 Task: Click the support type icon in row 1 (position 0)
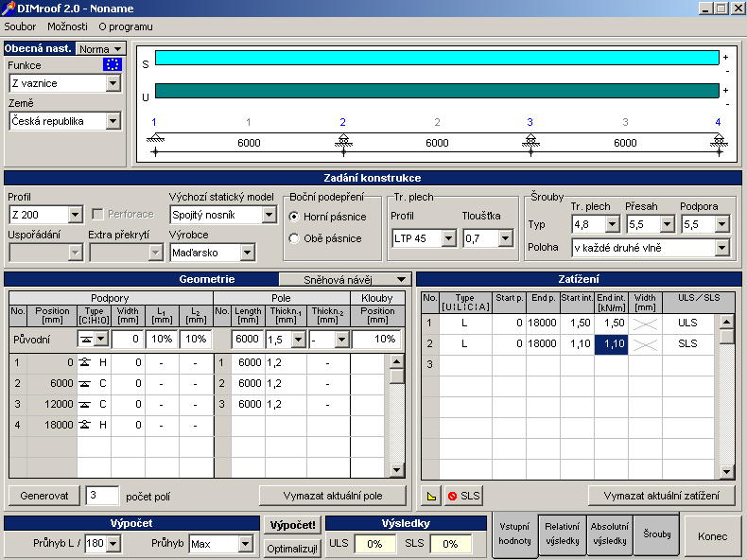coord(85,362)
